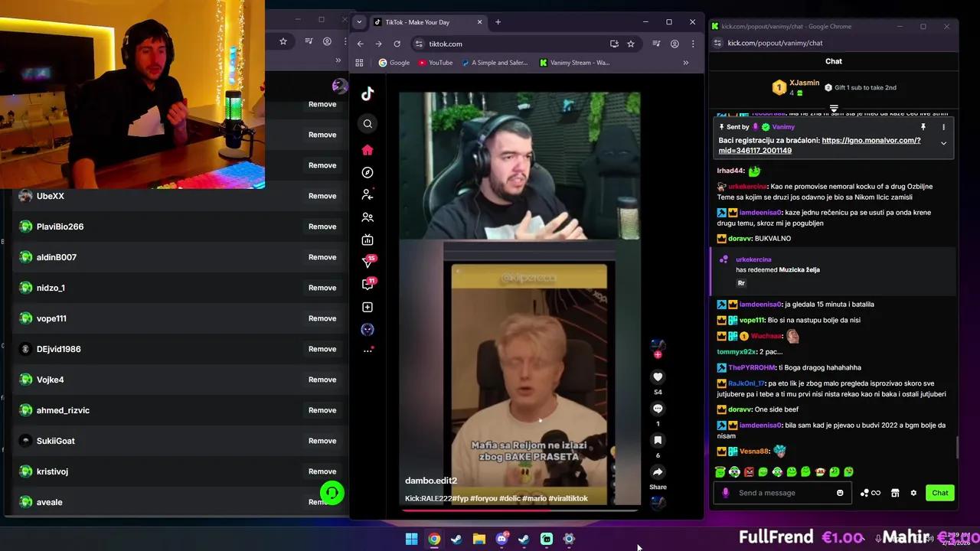Remove user DEjvid1986
Image resolution: width=980 pixels, height=551 pixels.
322,349
